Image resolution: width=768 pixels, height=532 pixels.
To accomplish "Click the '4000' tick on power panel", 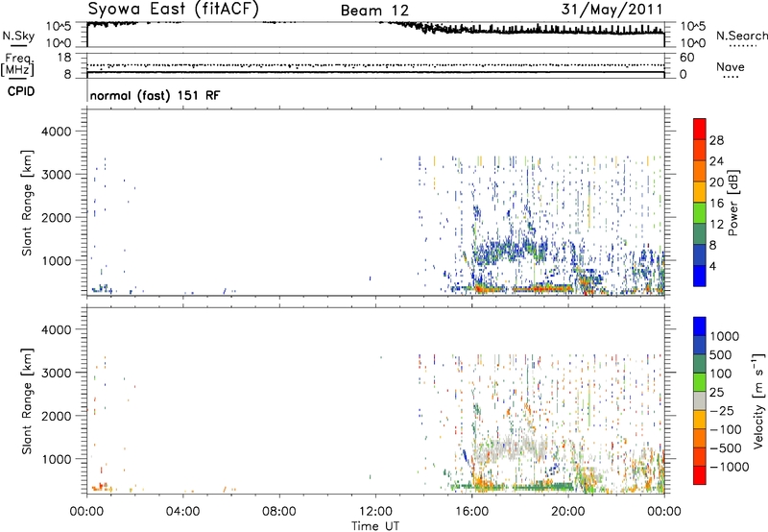I will (57, 132).
